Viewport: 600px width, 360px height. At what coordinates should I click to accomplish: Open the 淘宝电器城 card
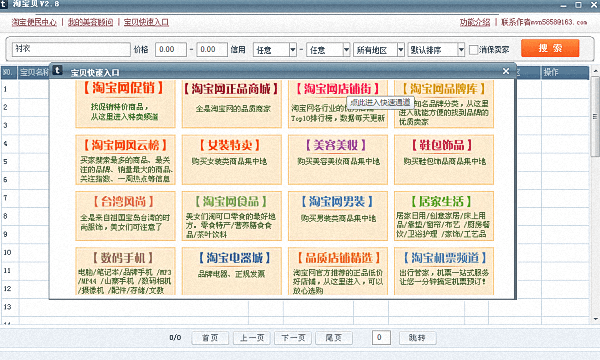pyautogui.click(x=232, y=271)
